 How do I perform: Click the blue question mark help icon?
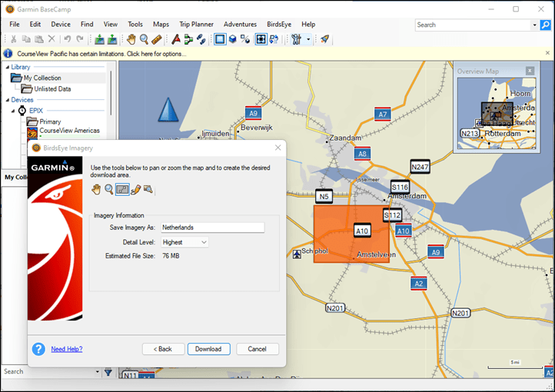tap(38, 349)
